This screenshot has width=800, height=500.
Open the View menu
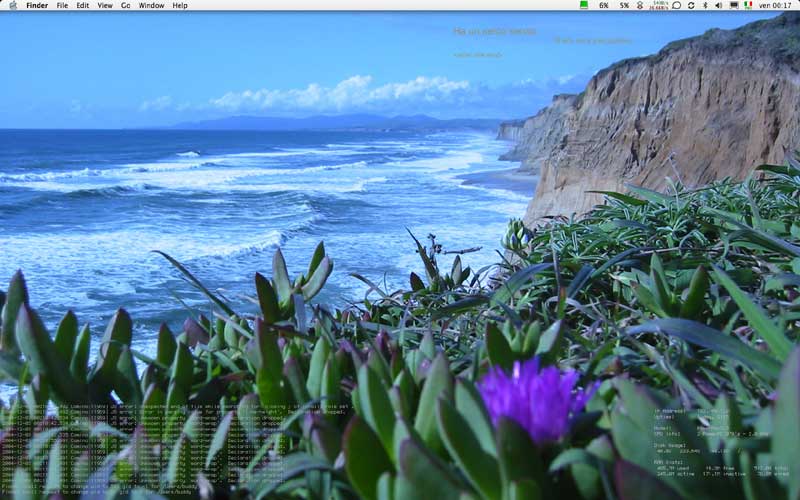click(105, 5)
